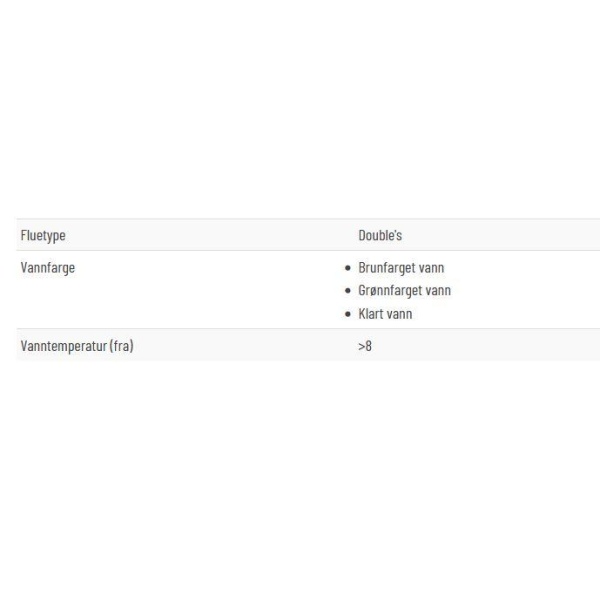Click the word vann after Klart
Screen dimensions: 600x600
[399, 315]
